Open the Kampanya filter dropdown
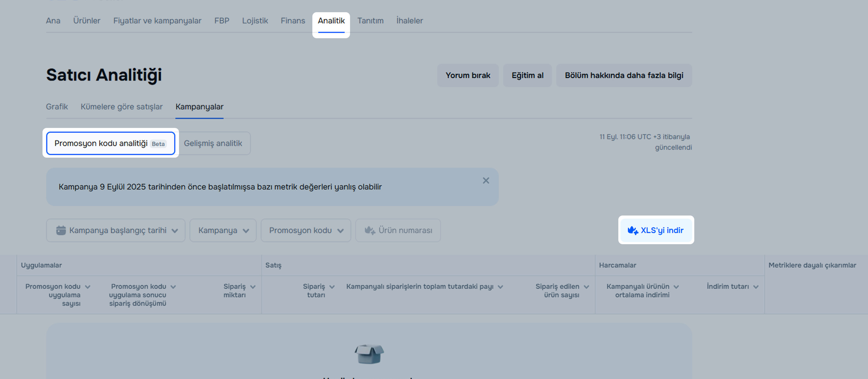Viewport: 868px width, 379px height. [223, 231]
